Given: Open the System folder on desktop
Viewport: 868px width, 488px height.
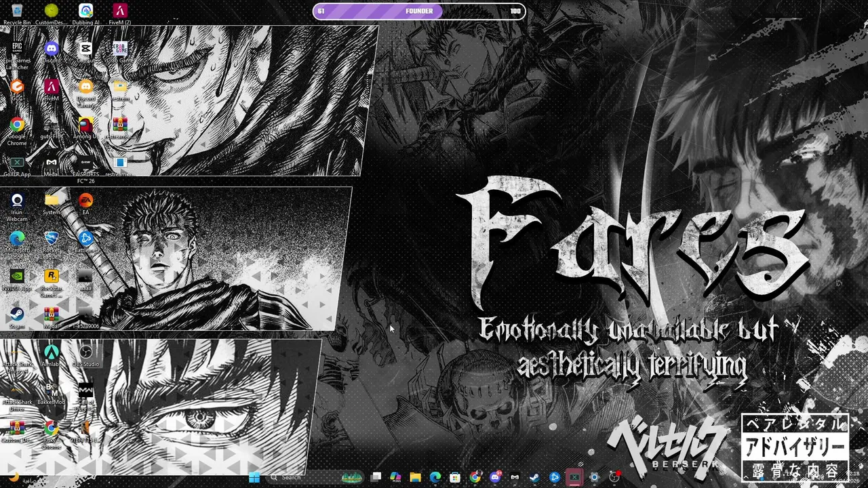Looking at the screenshot, I should [52, 203].
